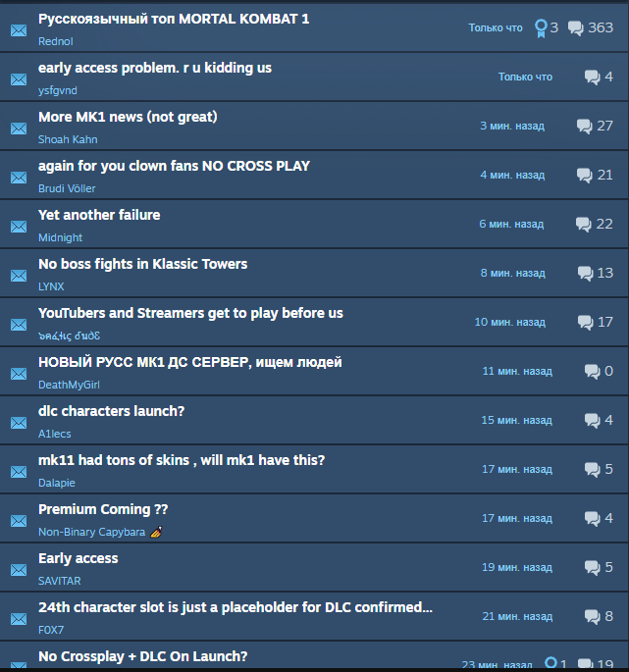This screenshot has height=672, width=629.
Task: Click envelope icon beside 'dlc characters launch?'
Action: click(x=19, y=423)
